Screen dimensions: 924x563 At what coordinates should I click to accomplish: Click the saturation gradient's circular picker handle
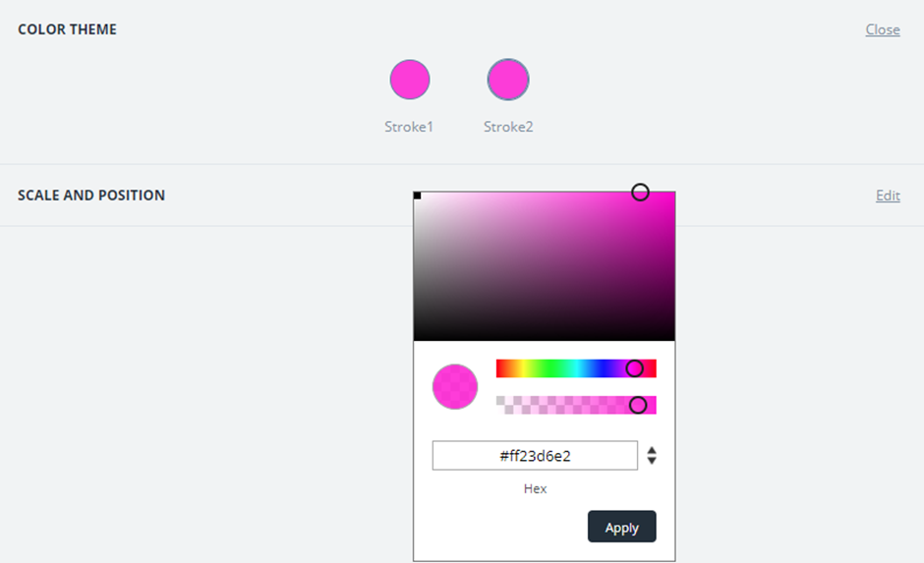[x=640, y=193]
